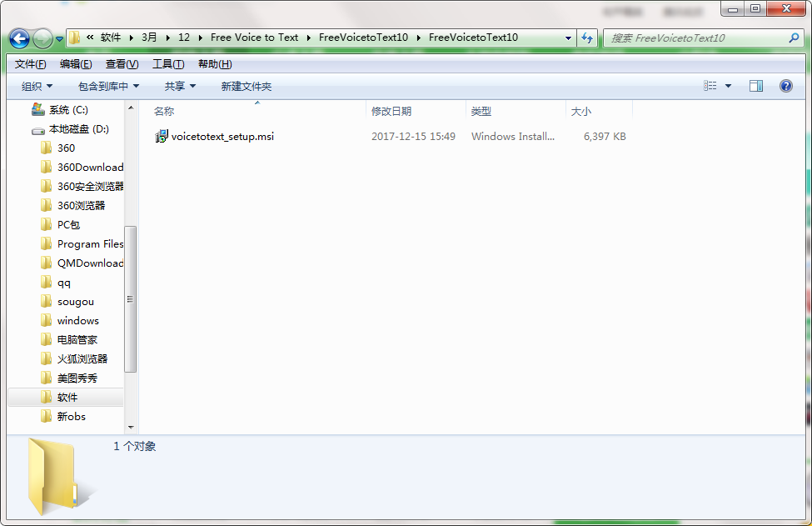Click the blue help question mark icon
The width and height of the screenshot is (812, 526).
coord(785,86)
